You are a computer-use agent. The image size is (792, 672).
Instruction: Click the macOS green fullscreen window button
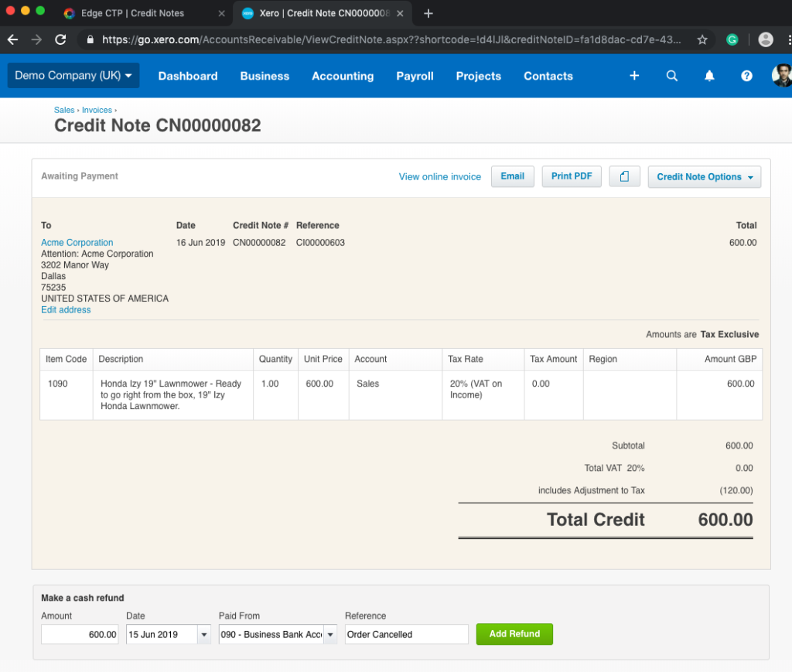pos(40,11)
